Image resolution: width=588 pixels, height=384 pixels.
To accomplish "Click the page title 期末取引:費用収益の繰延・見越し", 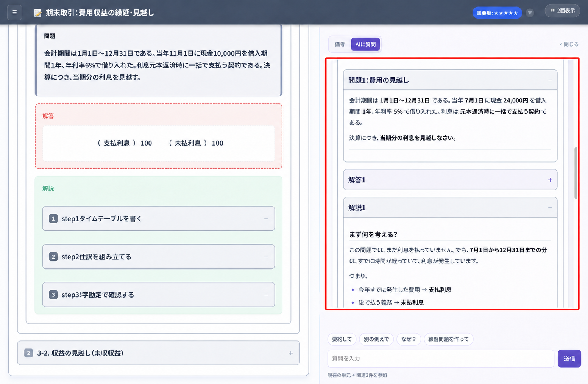I will click(x=100, y=13).
